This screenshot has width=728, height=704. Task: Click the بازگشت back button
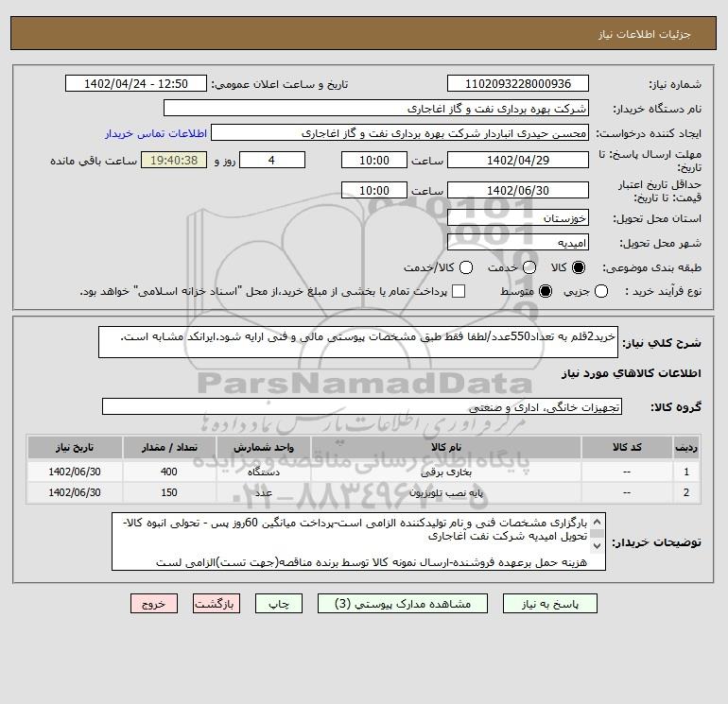coord(217,604)
